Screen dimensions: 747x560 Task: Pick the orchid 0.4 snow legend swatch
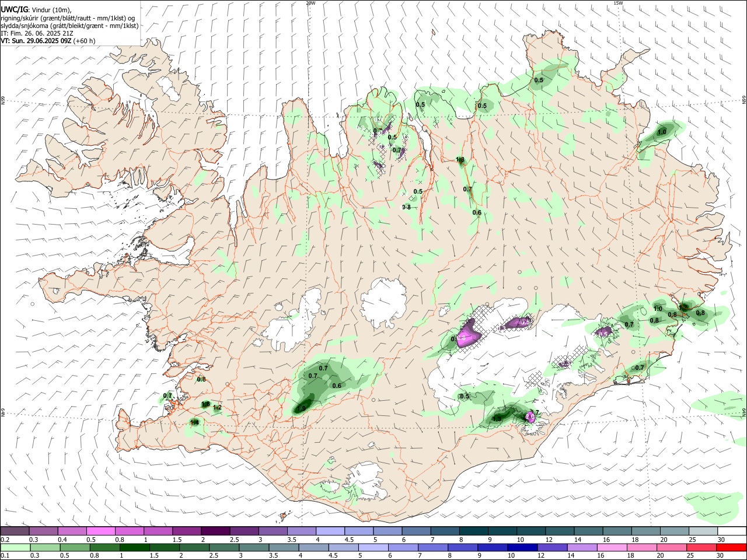[72, 531]
